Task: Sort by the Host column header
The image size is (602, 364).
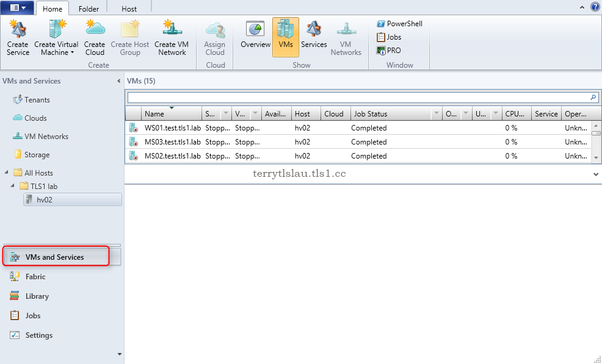Action: pos(306,113)
